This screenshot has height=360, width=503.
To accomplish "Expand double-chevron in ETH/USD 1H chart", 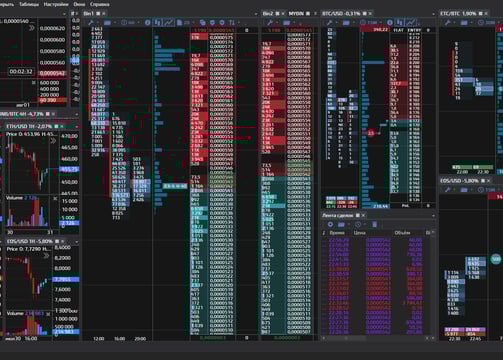I will click(x=53, y=141).
